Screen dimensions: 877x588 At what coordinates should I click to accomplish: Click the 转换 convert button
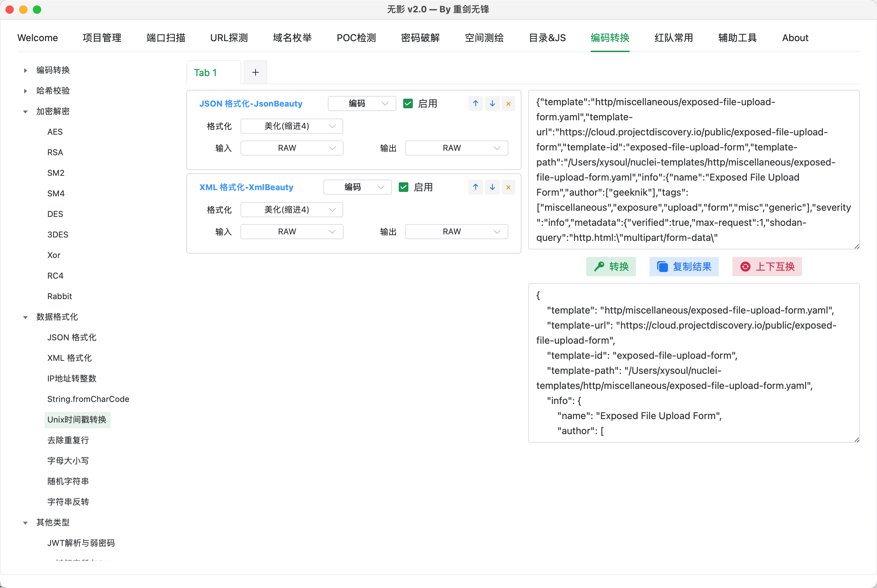coord(611,267)
